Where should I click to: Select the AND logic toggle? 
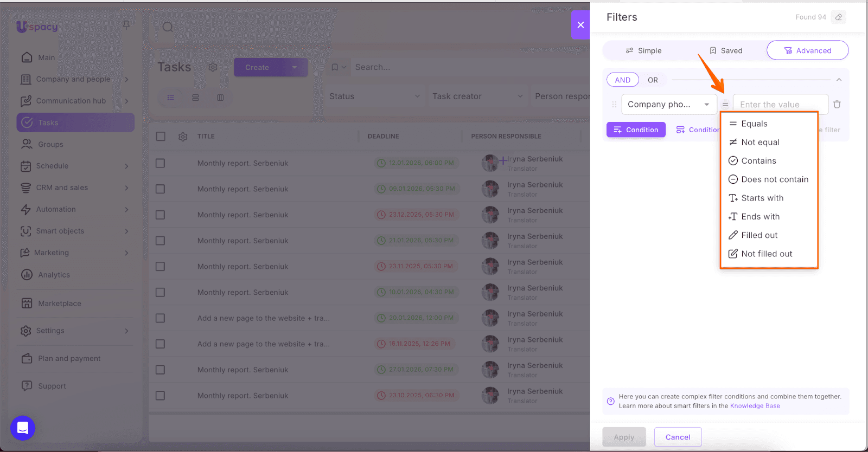point(622,80)
